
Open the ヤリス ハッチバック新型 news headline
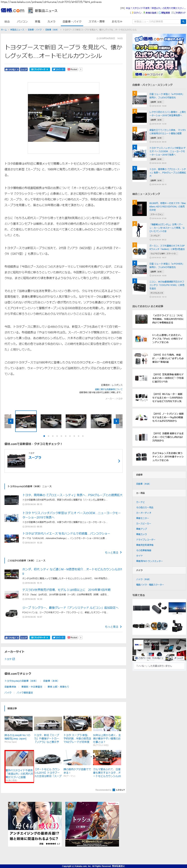click(72, 515)
